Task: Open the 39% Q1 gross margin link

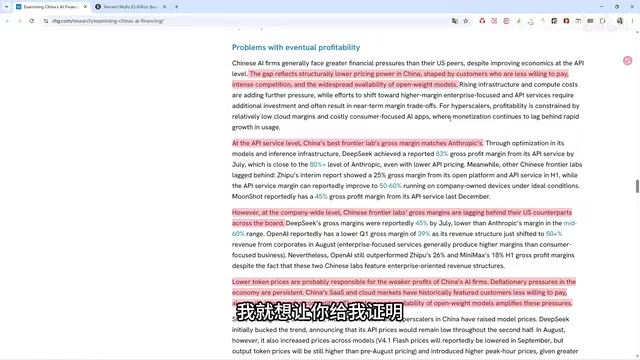Action: 424,234
